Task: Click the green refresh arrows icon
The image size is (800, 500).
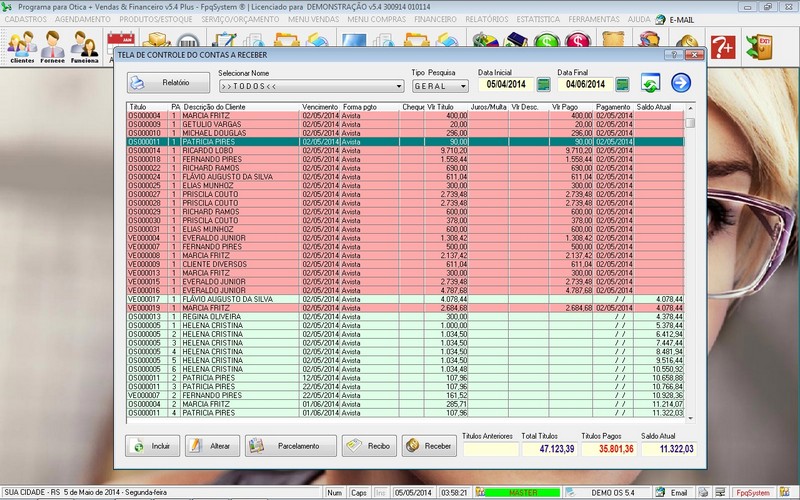Action: tap(651, 84)
